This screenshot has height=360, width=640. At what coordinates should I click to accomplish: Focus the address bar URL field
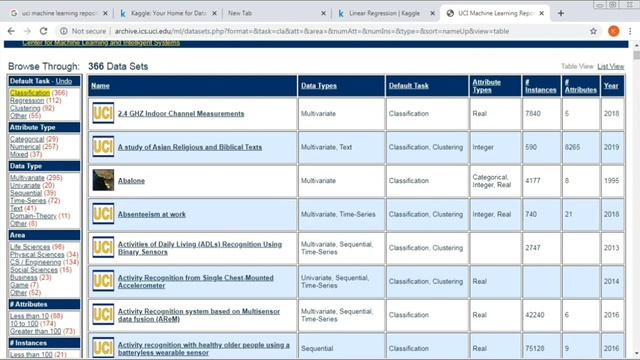(311, 31)
